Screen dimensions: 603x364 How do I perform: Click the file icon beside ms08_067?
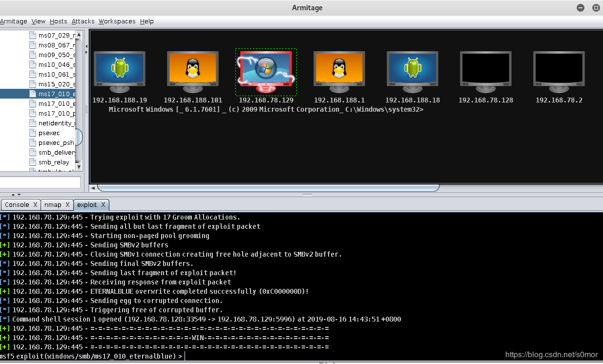point(33,45)
